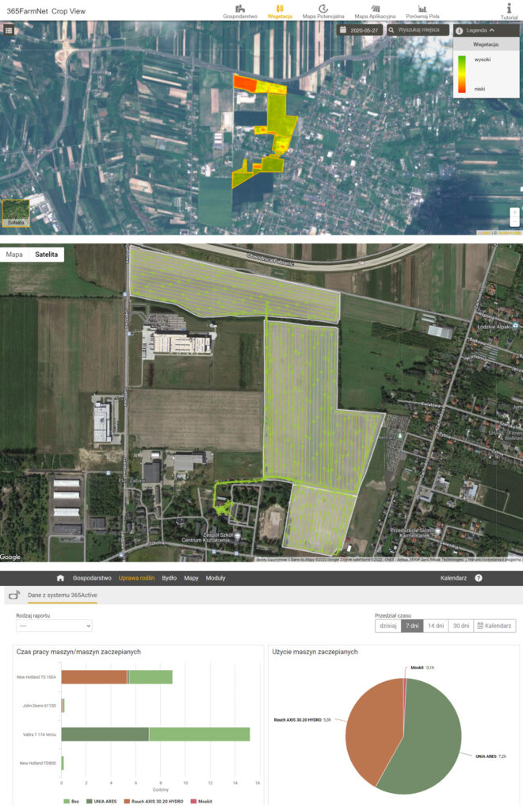Click the New Holland TD80D axis label

(x=38, y=763)
